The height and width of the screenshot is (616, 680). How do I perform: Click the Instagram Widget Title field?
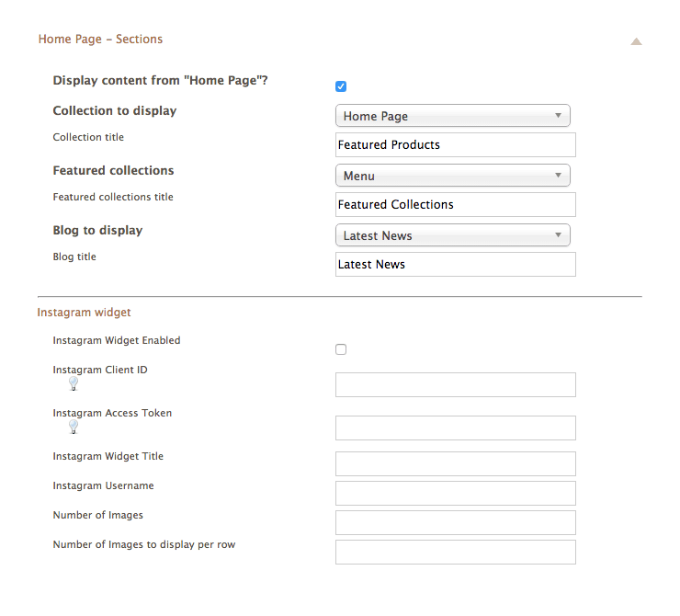tap(456, 463)
